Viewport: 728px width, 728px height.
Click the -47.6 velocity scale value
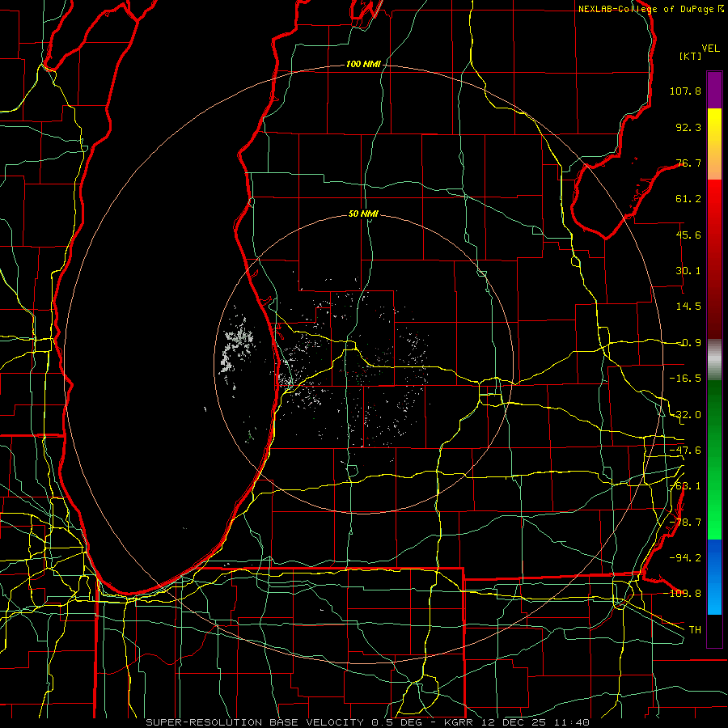[x=685, y=451]
